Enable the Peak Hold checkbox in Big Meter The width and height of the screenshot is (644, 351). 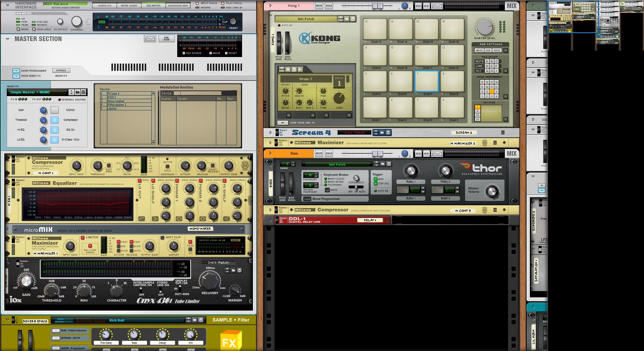[34, 30]
